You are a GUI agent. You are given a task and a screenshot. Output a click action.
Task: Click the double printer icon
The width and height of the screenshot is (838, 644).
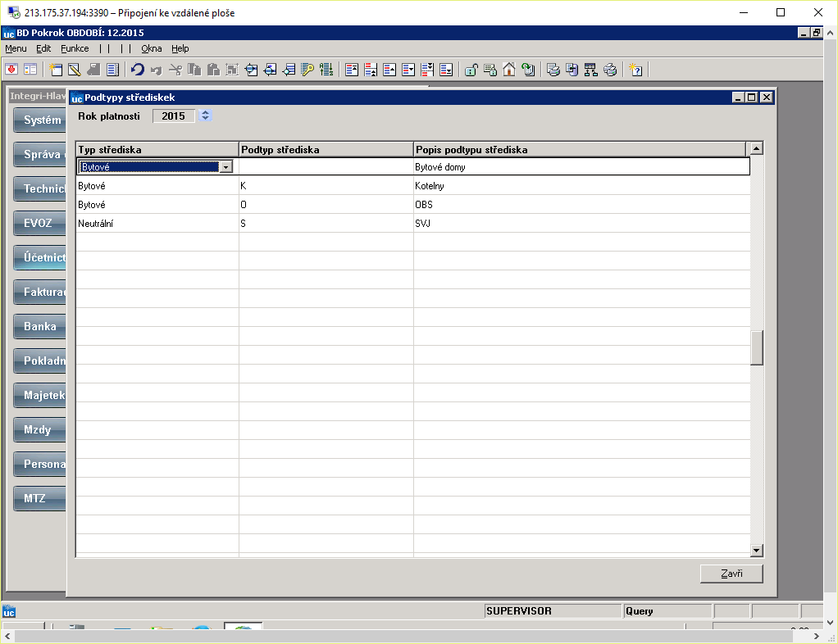coord(610,70)
